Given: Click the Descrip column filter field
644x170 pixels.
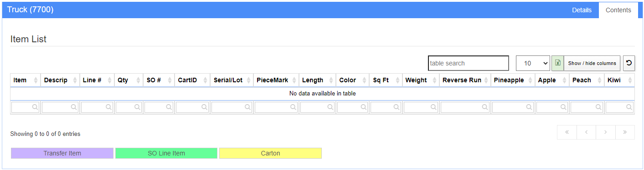Looking at the screenshot, I should [x=60, y=107].
